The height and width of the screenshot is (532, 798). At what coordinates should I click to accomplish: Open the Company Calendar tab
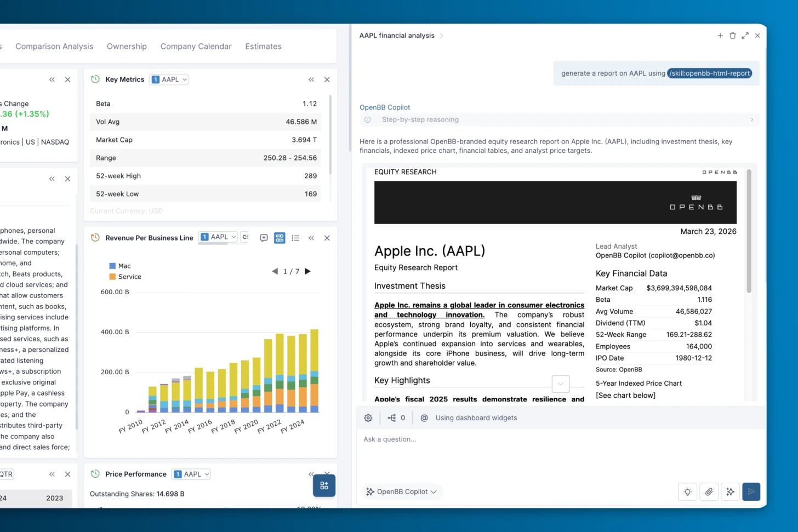click(196, 47)
